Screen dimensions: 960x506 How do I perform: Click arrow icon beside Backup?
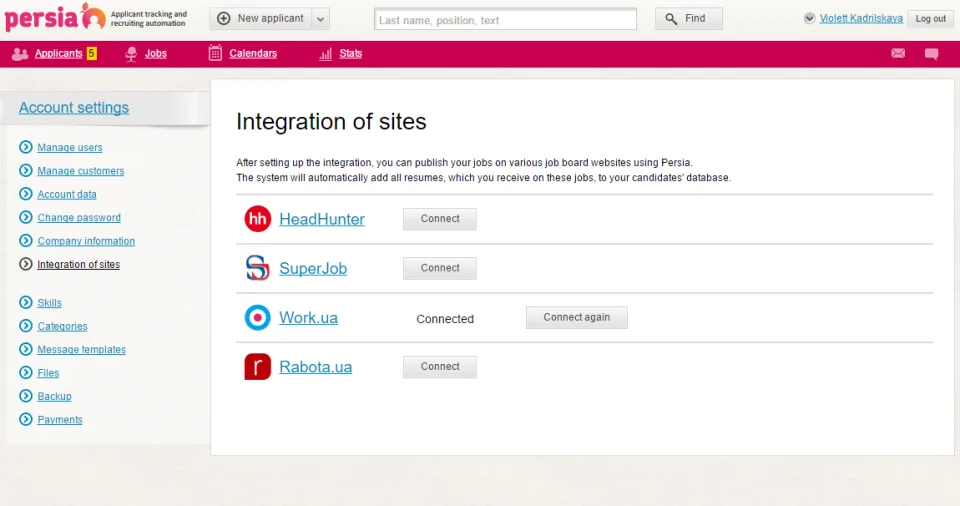(x=26, y=396)
